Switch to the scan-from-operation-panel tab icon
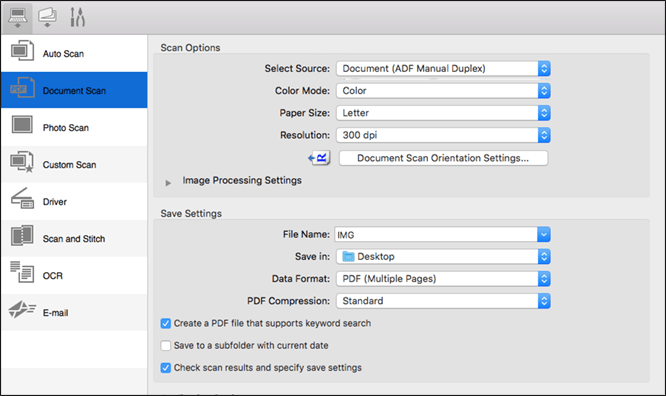Image resolution: width=666 pixels, height=396 pixels. coord(47,17)
